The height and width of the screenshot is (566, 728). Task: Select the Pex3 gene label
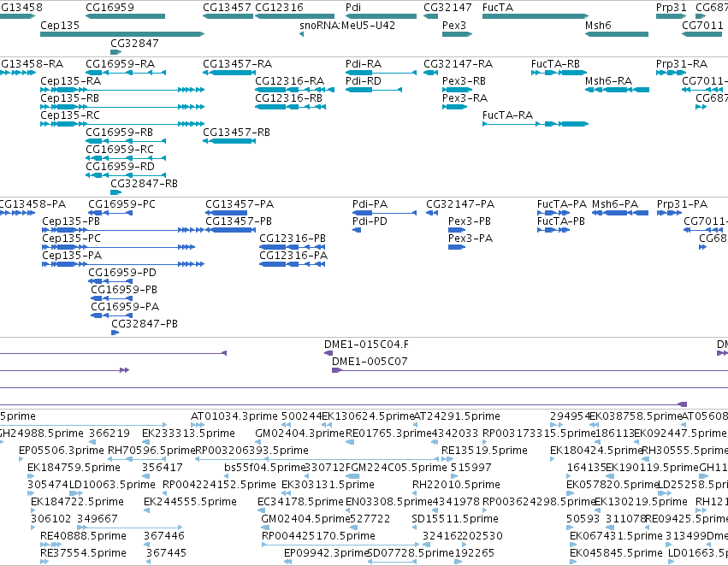454,26
